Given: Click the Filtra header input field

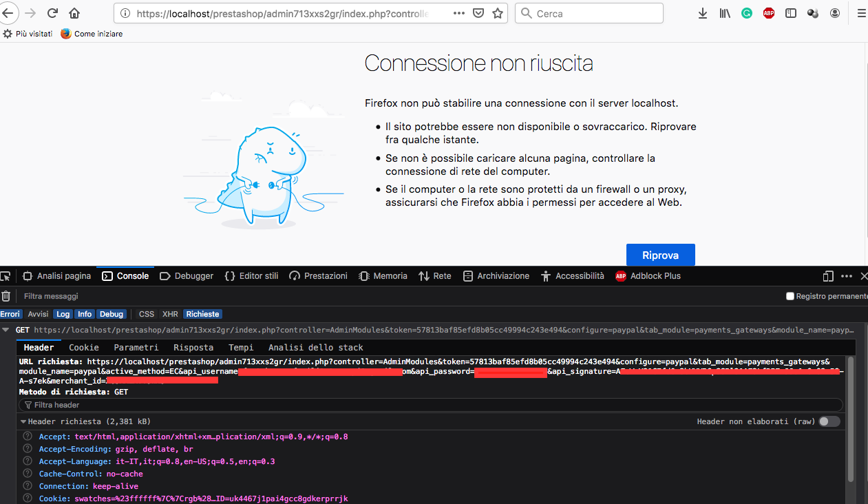Looking at the screenshot, I should coord(430,405).
